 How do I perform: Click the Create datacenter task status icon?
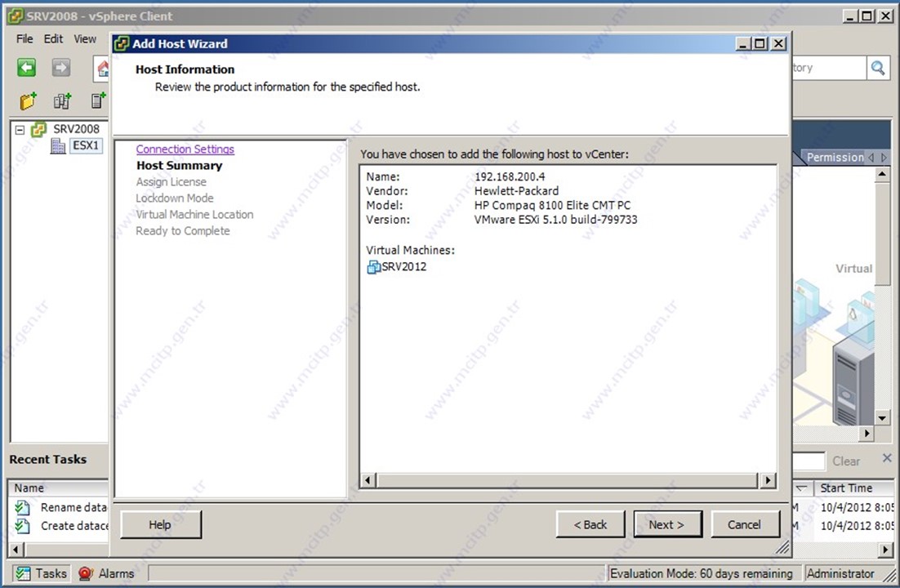coord(22,526)
